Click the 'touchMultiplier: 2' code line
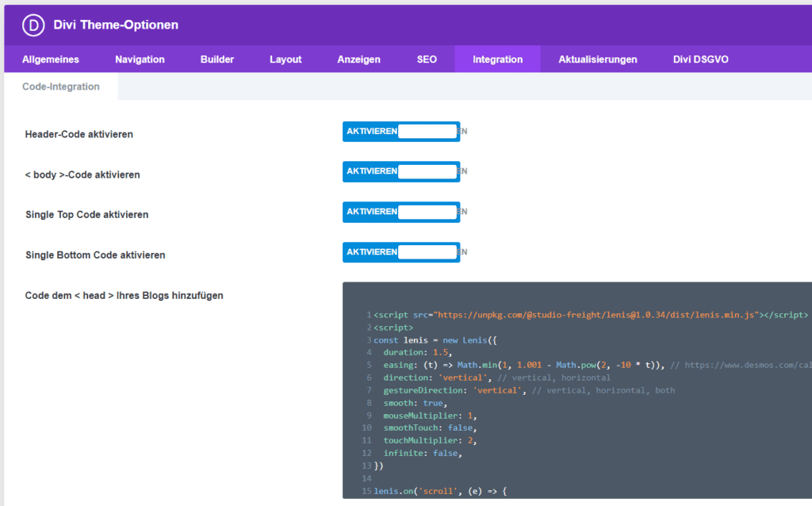812x506 pixels. tap(430, 441)
